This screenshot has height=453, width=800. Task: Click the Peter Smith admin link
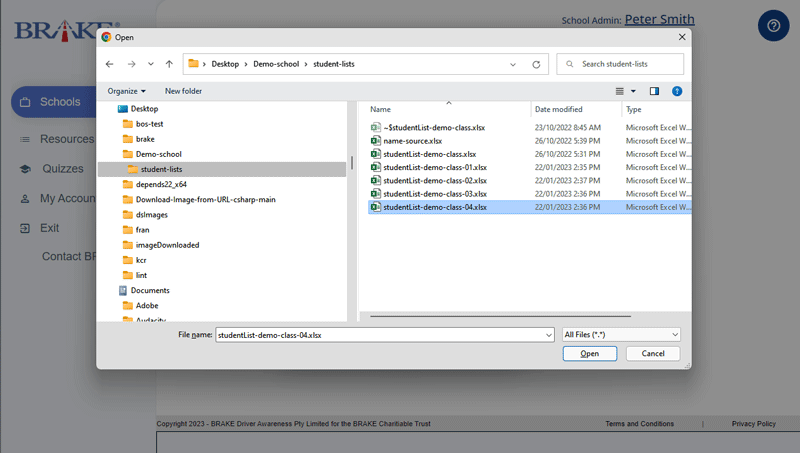pos(659,19)
